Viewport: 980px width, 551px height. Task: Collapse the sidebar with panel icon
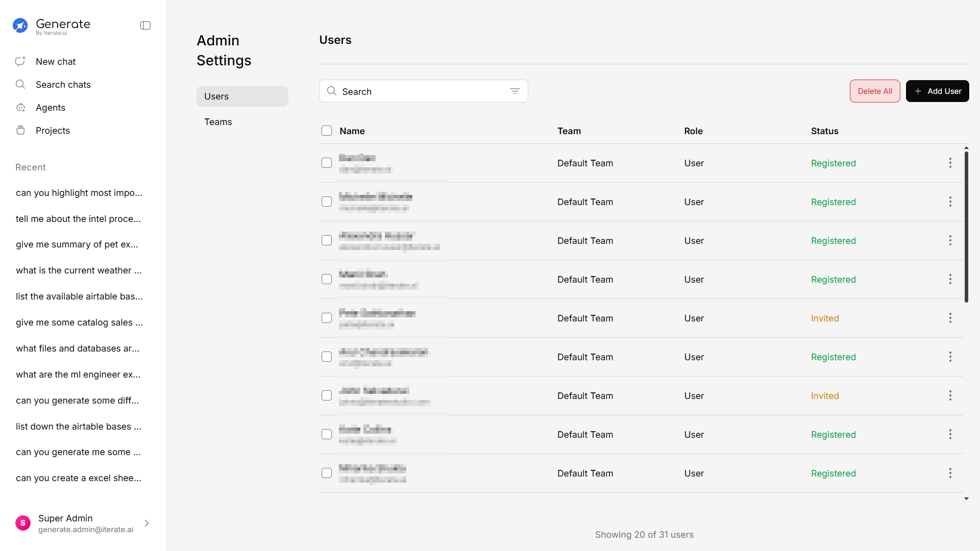point(145,26)
